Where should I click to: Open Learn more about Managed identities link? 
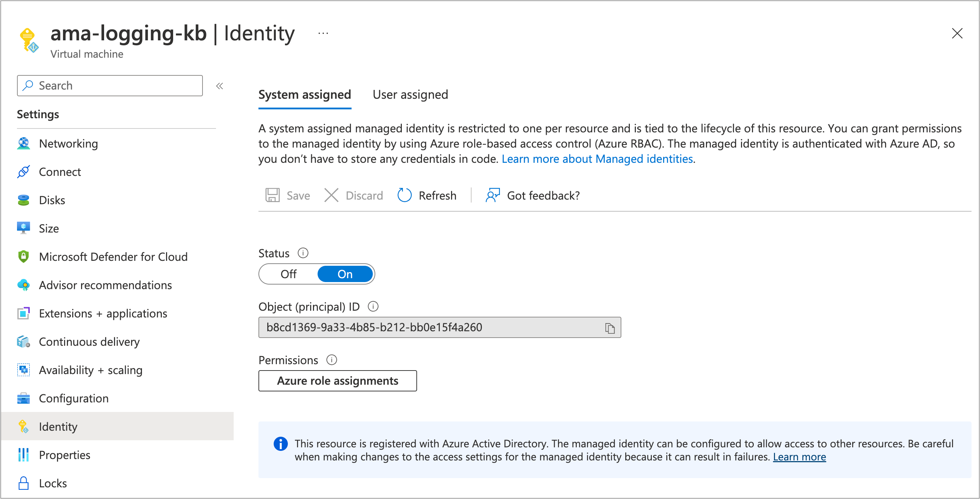tap(597, 159)
